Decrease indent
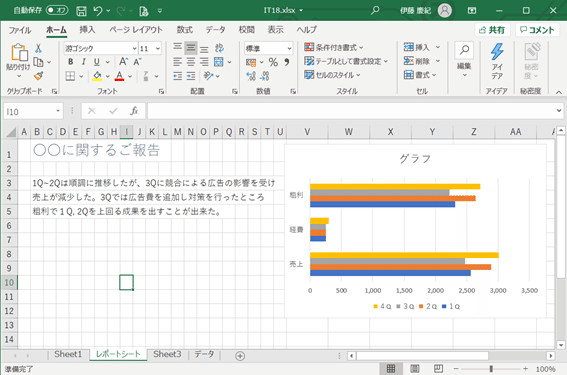The height and width of the screenshot is (375, 567). (x=177, y=76)
